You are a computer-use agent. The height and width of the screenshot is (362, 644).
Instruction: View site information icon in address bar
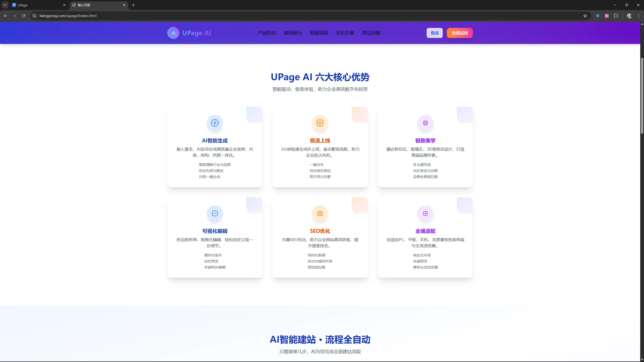pos(34,16)
